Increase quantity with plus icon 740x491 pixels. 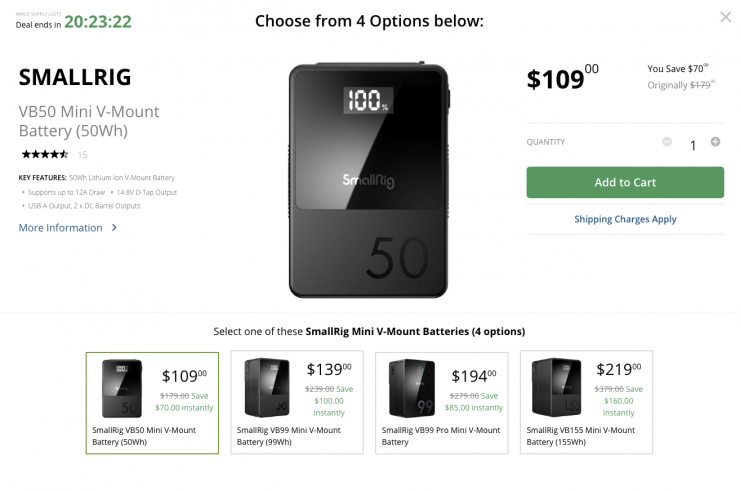pyautogui.click(x=715, y=142)
